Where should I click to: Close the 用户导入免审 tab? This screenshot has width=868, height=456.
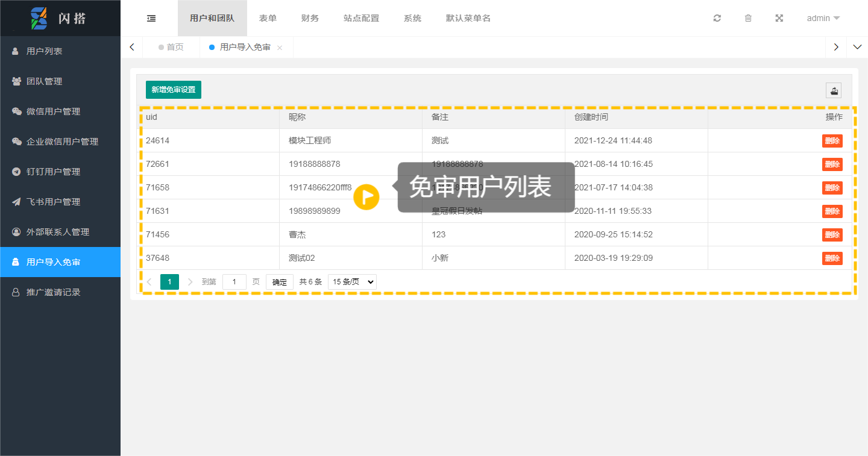pos(280,48)
